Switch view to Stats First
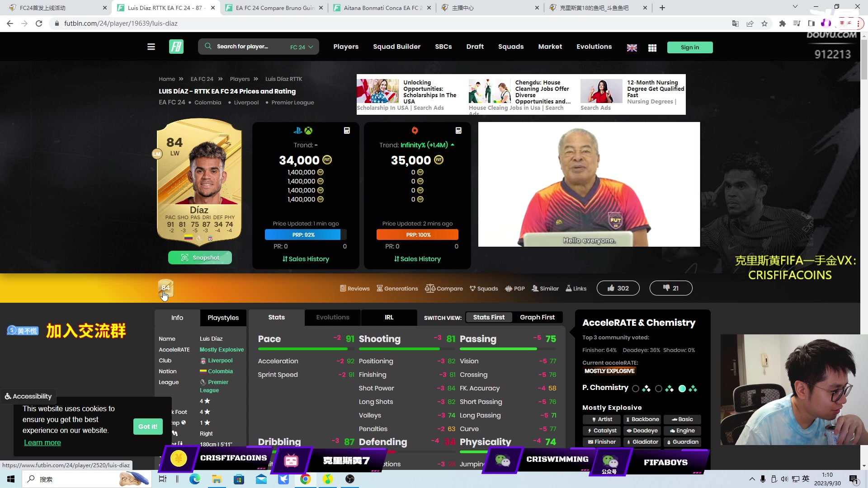Viewport: 868px width, 488px height. click(x=489, y=317)
